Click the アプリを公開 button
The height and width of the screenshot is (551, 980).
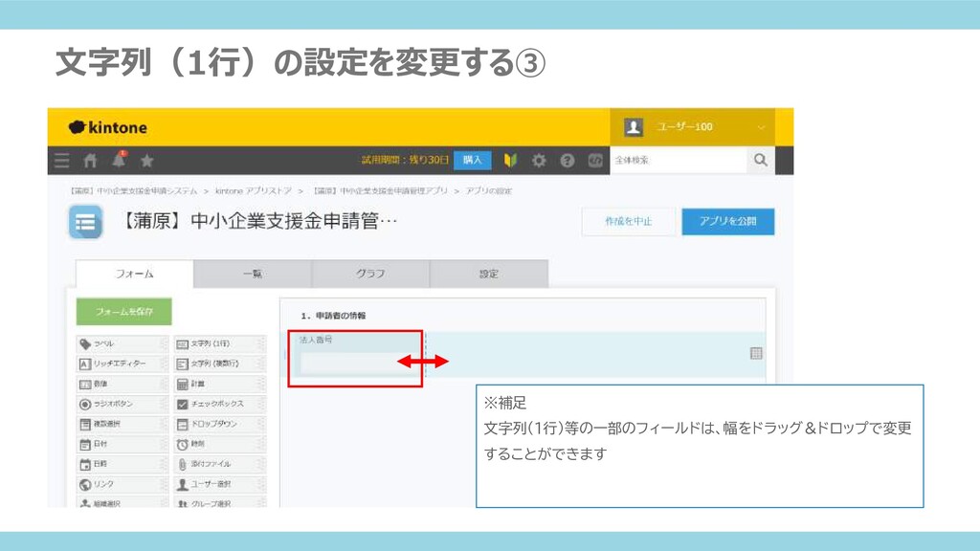(728, 221)
